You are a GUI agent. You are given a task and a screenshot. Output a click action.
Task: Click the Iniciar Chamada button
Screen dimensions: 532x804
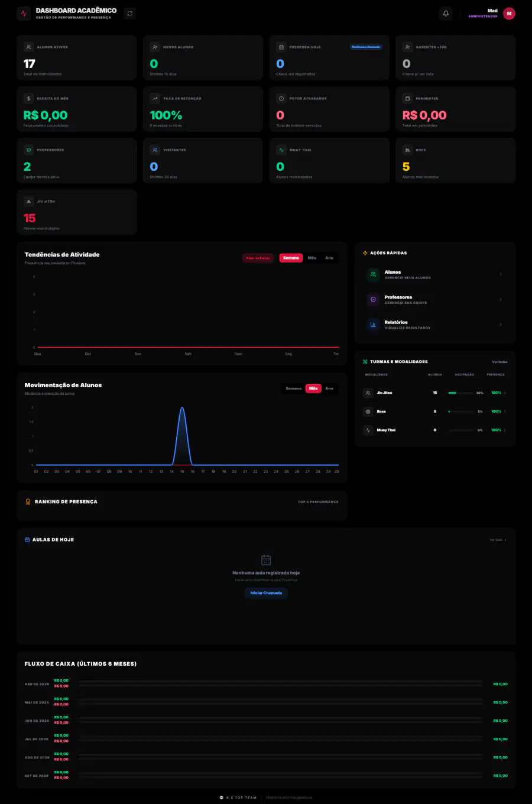click(266, 593)
